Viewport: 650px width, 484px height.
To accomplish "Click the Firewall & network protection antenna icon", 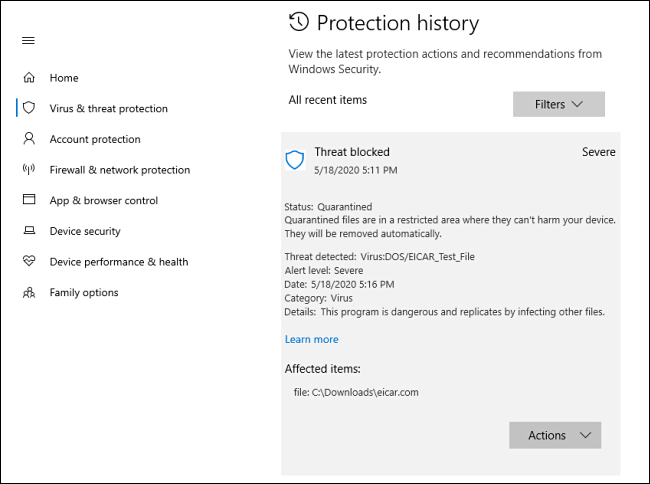I will pyautogui.click(x=29, y=170).
